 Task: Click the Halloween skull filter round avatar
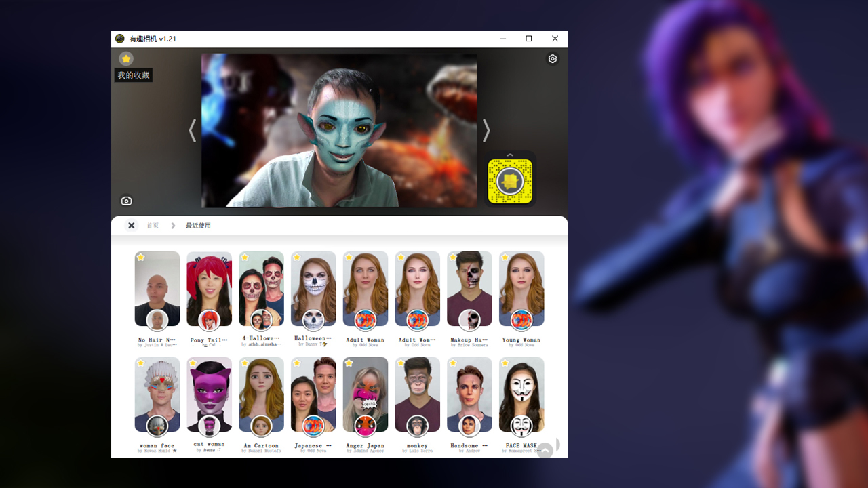click(313, 320)
